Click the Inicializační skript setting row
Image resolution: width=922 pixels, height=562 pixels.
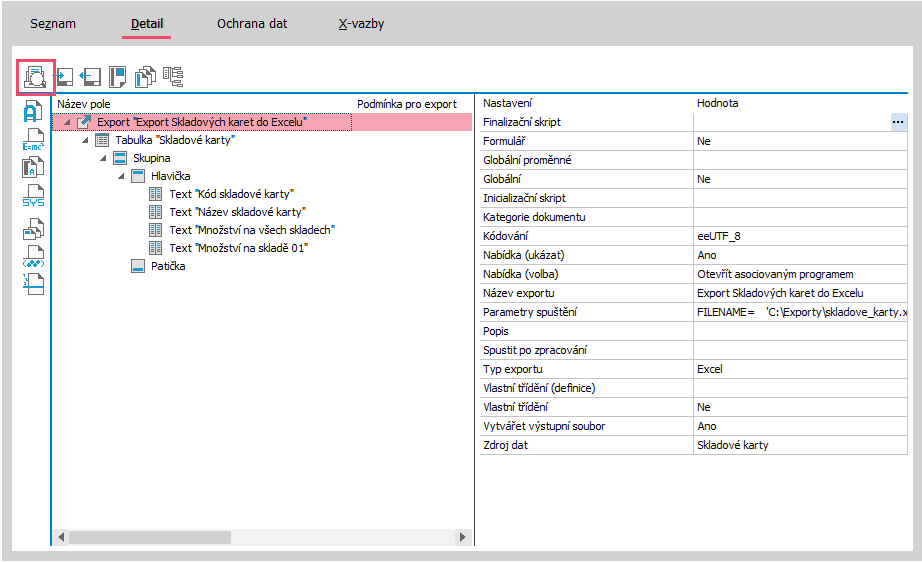[693, 198]
